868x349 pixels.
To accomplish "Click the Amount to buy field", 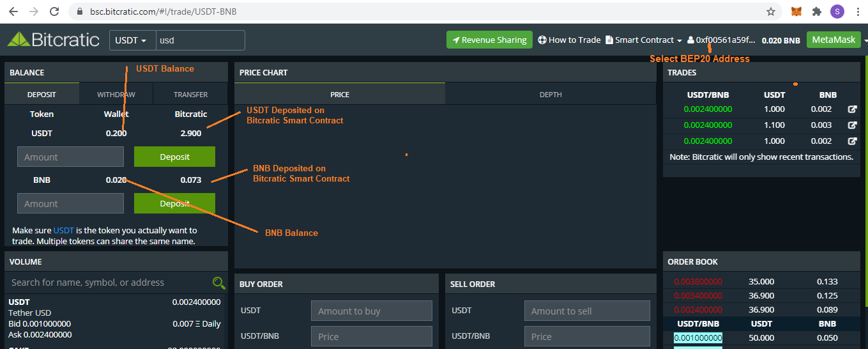I will click(x=371, y=311).
